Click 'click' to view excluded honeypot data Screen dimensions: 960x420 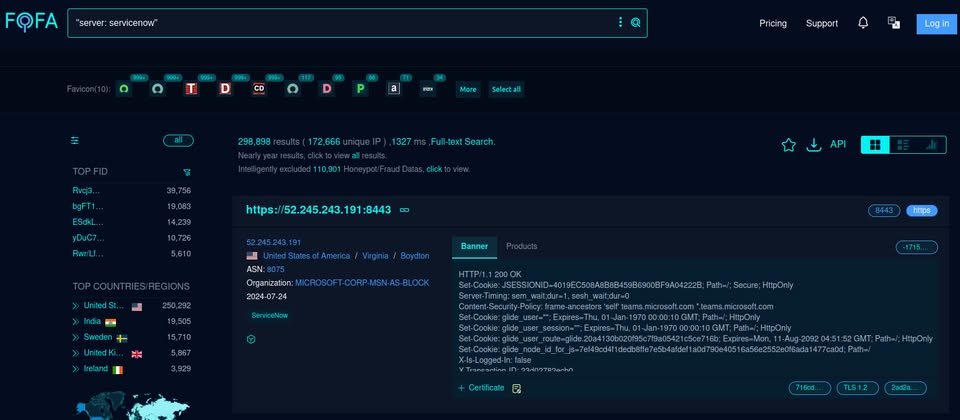(434, 169)
